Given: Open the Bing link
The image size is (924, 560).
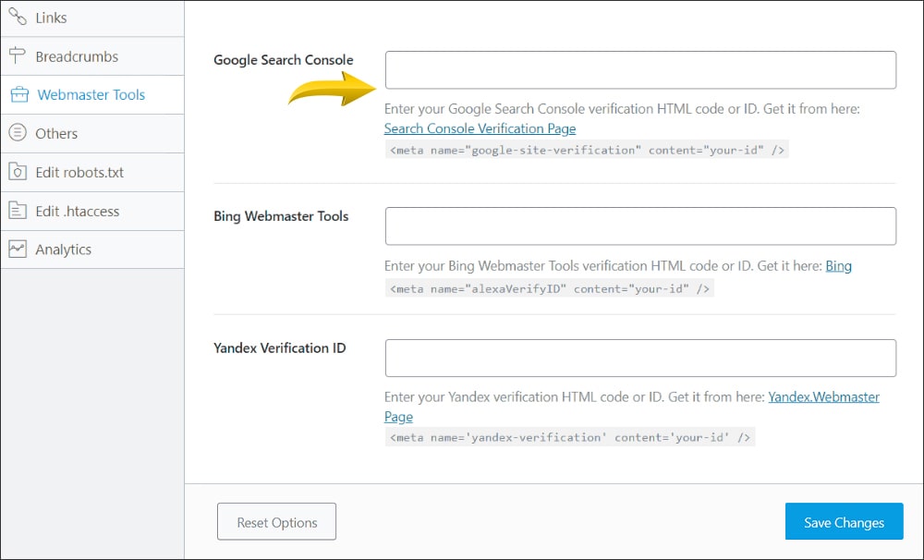Looking at the screenshot, I should (x=839, y=266).
